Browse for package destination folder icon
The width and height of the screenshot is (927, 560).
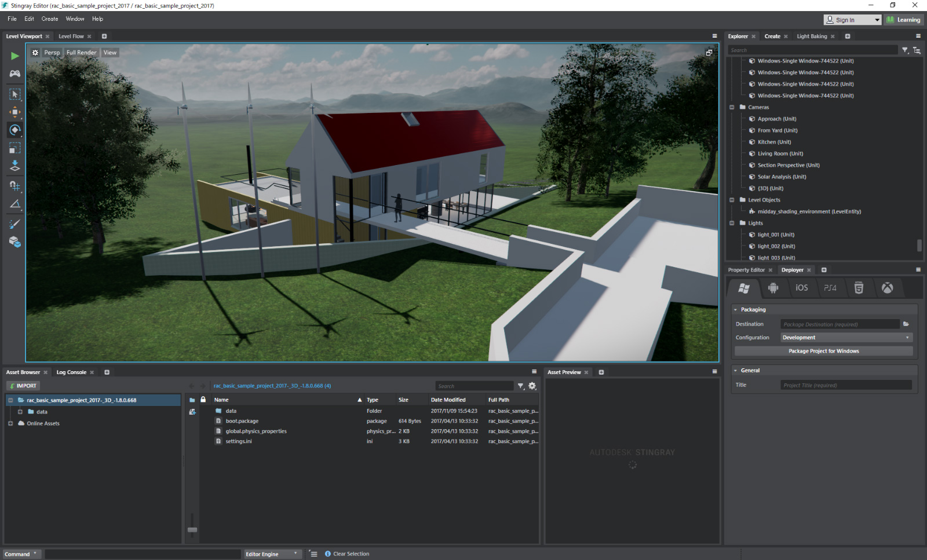click(906, 324)
